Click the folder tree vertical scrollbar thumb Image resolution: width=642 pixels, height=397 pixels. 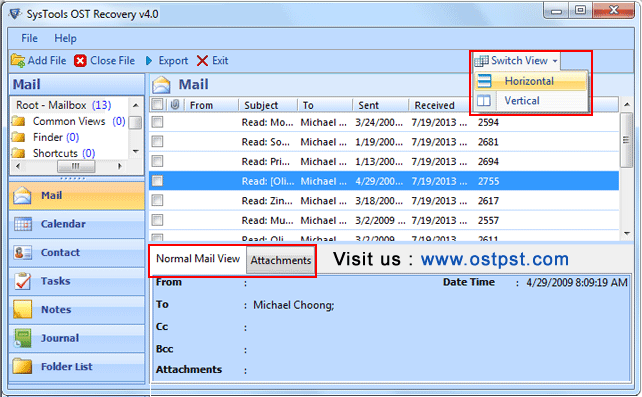pyautogui.click(x=136, y=123)
